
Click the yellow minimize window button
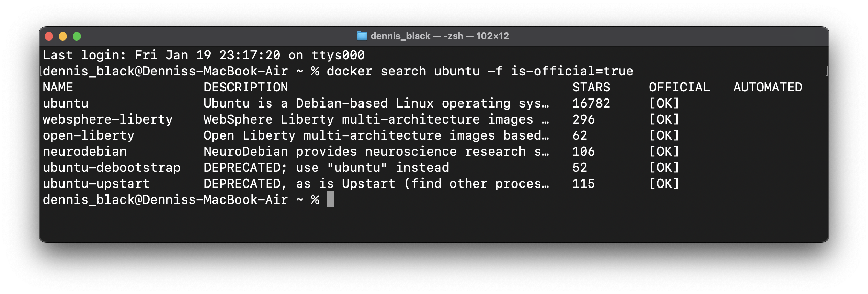pyautogui.click(x=63, y=36)
